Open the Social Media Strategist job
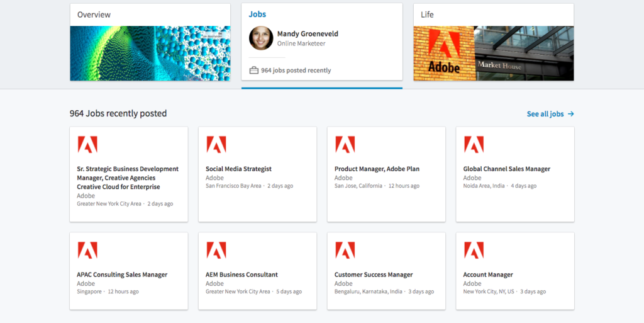The width and height of the screenshot is (644, 323). (238, 169)
